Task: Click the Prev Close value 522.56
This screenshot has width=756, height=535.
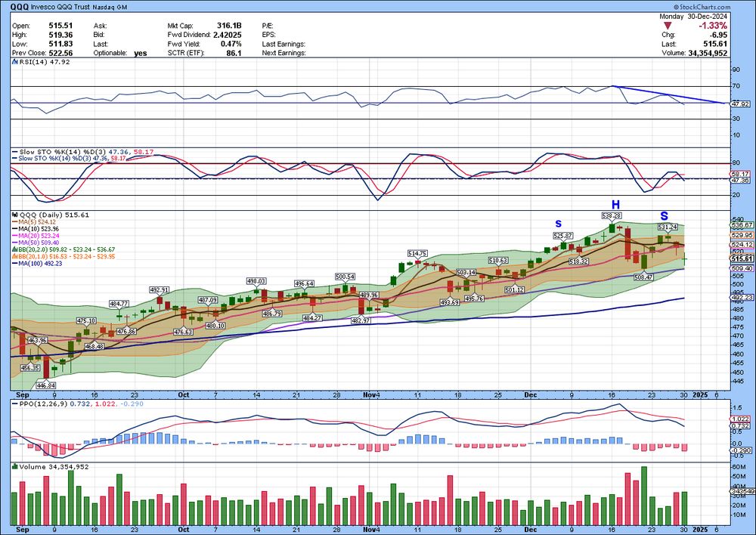Action: point(60,53)
